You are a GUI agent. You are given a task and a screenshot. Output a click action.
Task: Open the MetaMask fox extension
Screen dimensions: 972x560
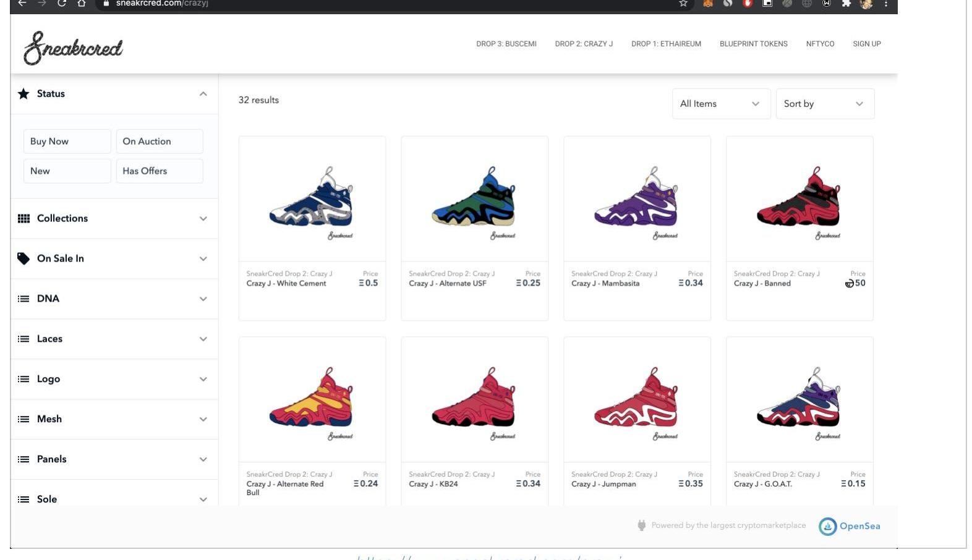coord(708,4)
